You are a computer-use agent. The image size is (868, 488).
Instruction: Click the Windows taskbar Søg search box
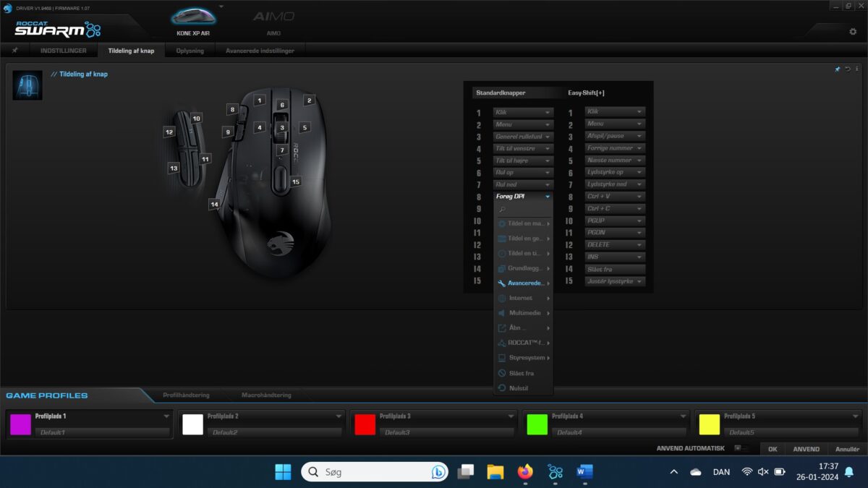pos(375,472)
